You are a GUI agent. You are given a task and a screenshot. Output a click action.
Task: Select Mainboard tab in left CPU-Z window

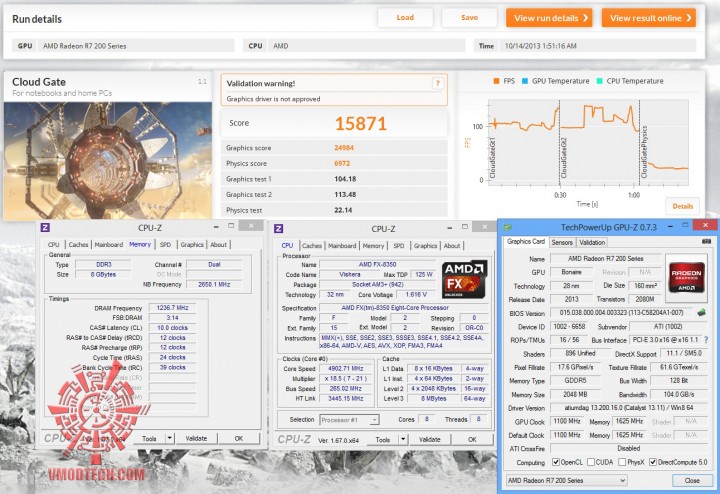point(109,245)
